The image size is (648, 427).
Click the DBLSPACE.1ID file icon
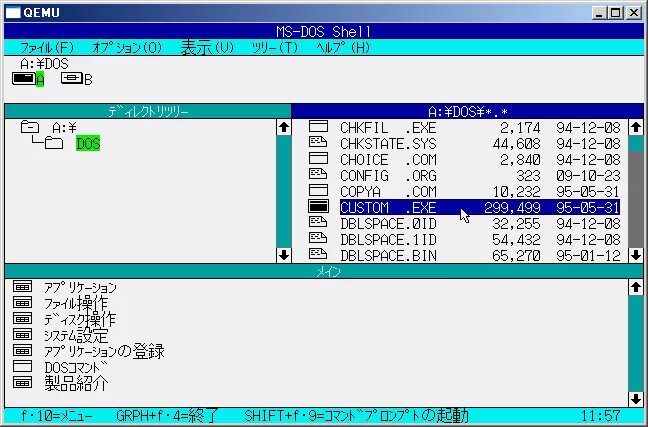[318, 238]
